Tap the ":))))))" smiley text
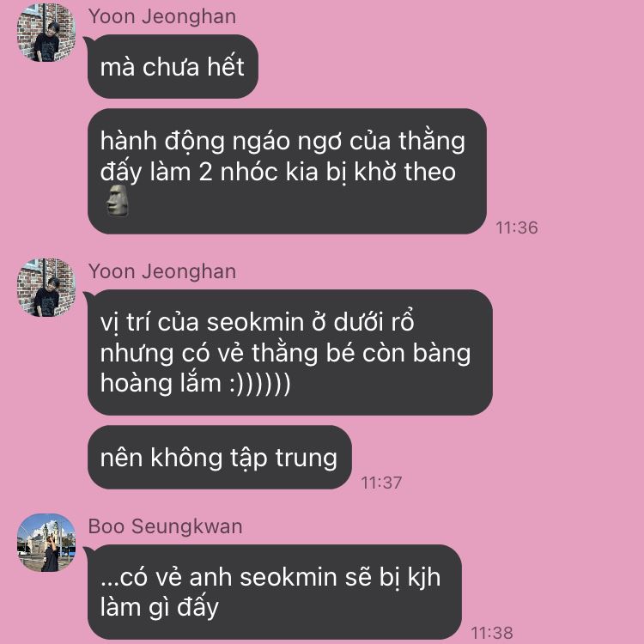 [x=260, y=384]
